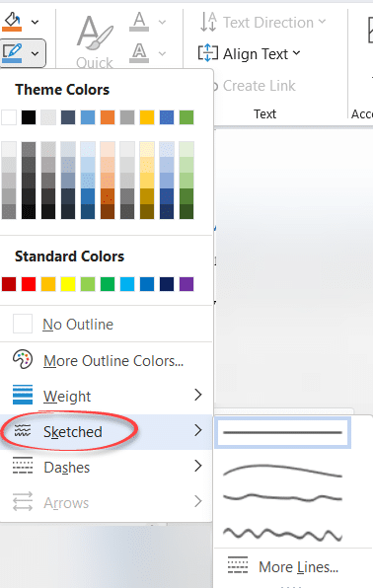The height and width of the screenshot is (588, 373).
Task: Choose the purple standard color swatch
Action: (186, 284)
